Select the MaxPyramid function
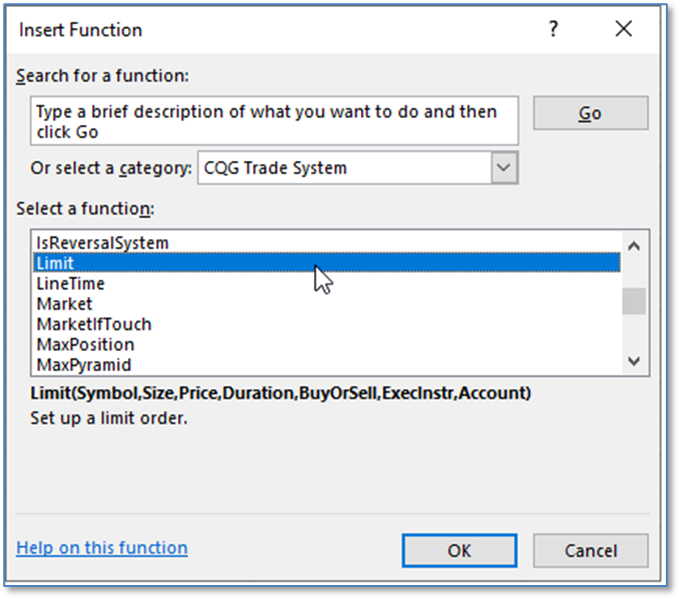 tap(83, 365)
